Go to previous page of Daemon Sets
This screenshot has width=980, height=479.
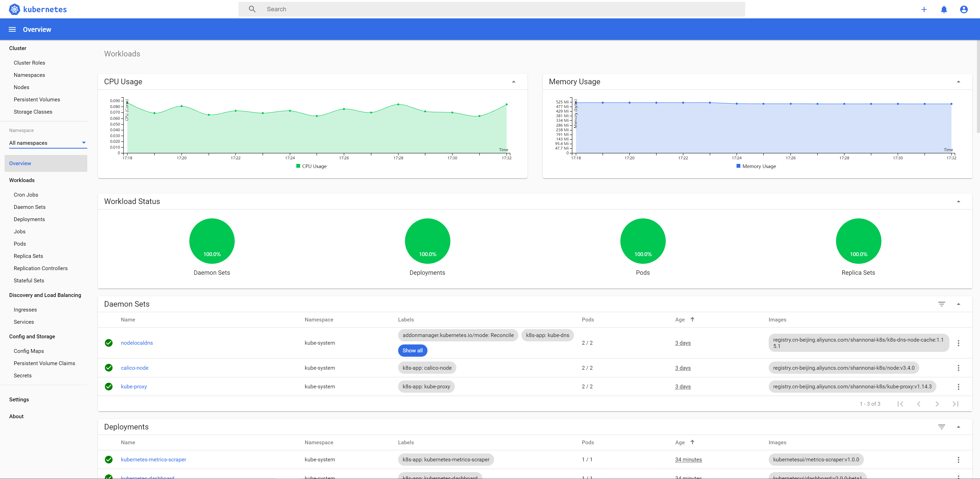918,404
